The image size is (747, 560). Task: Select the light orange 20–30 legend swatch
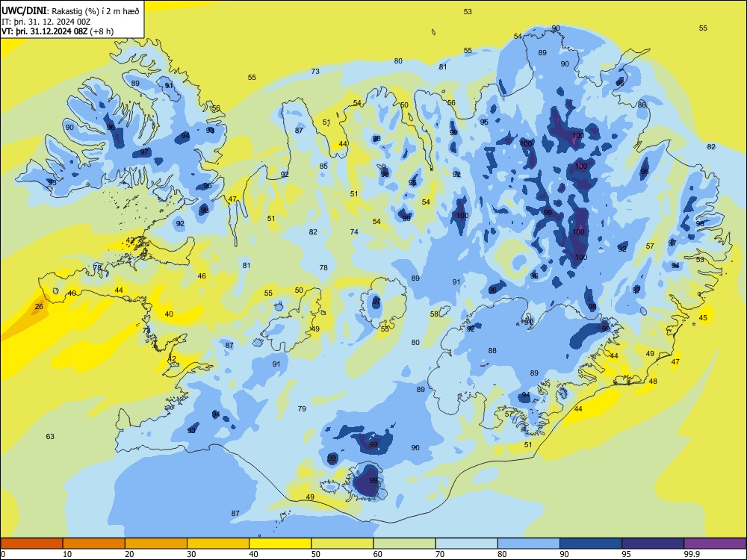[156, 544]
